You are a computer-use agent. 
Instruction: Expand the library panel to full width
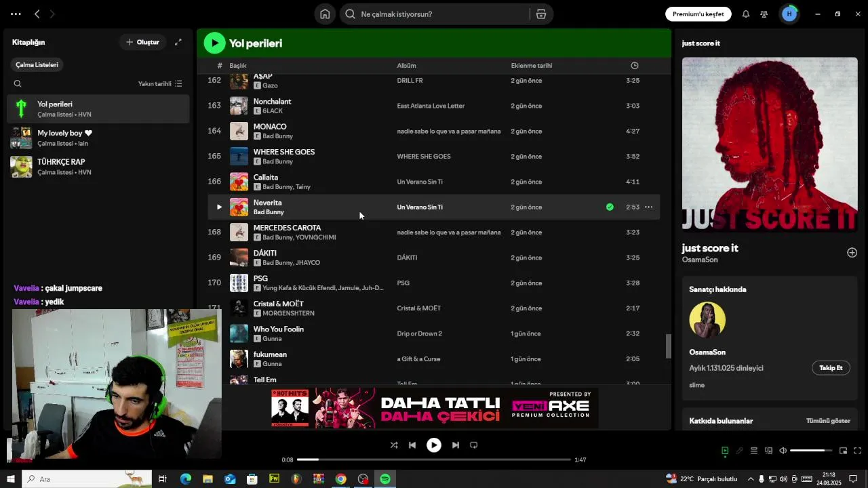(x=178, y=42)
